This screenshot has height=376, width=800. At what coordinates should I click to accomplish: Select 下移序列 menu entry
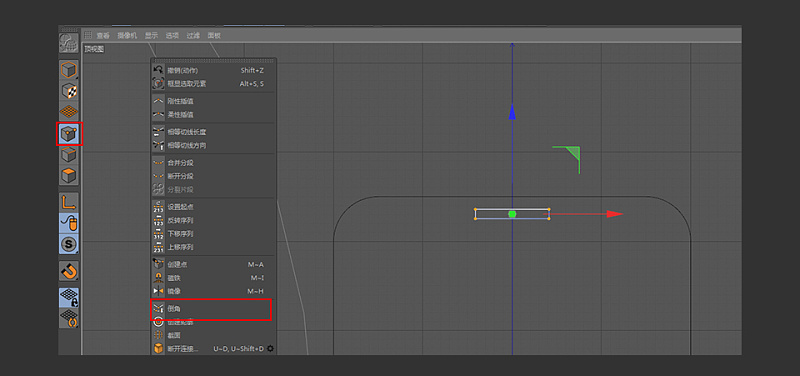point(214,234)
